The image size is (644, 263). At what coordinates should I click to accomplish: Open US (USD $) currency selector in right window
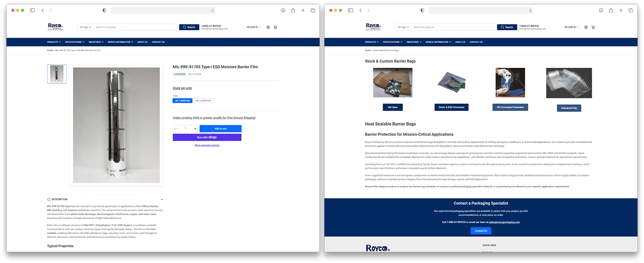click(571, 27)
